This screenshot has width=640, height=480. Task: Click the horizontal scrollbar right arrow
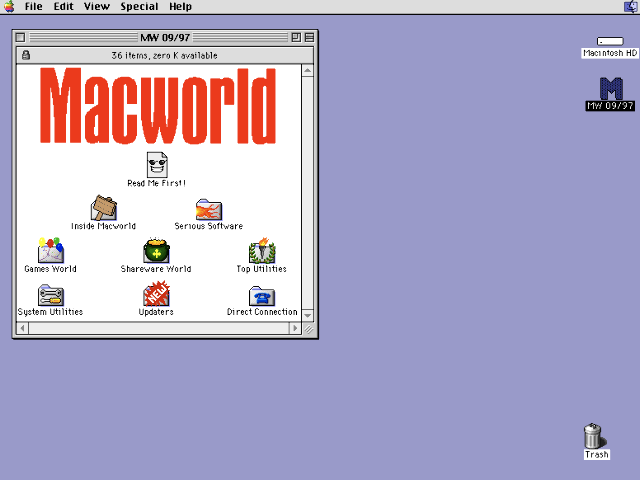pyautogui.click(x=295, y=328)
